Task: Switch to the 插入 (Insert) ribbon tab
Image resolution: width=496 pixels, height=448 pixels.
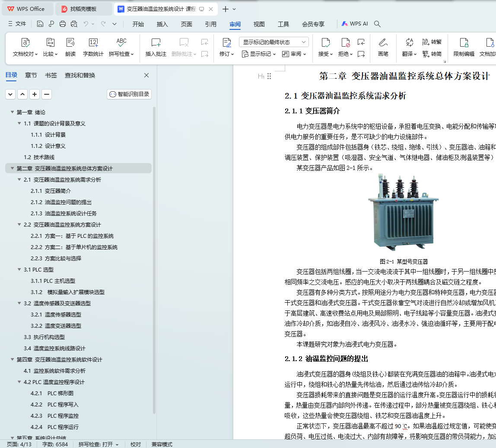Action: (162, 24)
